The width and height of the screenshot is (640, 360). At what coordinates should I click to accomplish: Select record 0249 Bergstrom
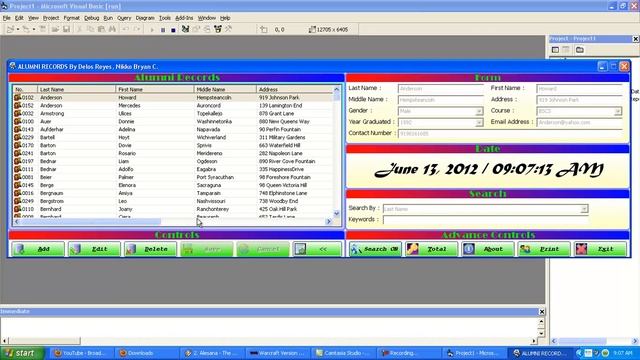pyautogui.click(x=173, y=201)
